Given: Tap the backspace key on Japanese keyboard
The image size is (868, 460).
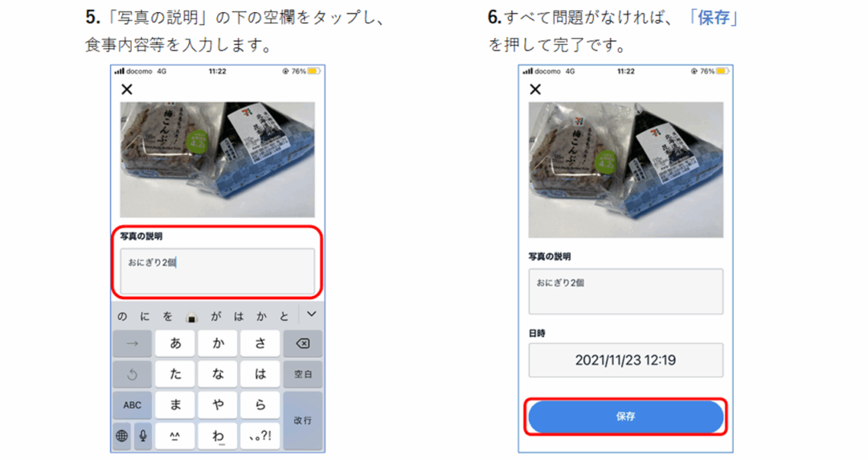Looking at the screenshot, I should [303, 343].
